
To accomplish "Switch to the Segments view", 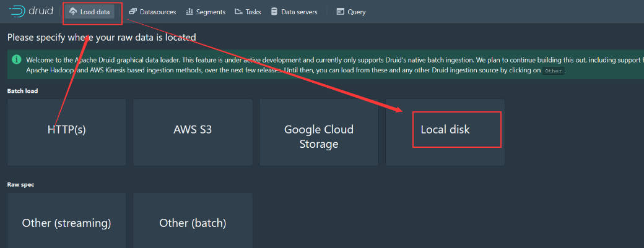I will [x=206, y=12].
